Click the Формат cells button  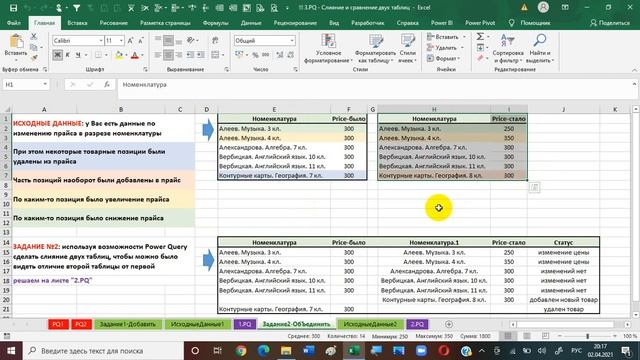pos(444,59)
